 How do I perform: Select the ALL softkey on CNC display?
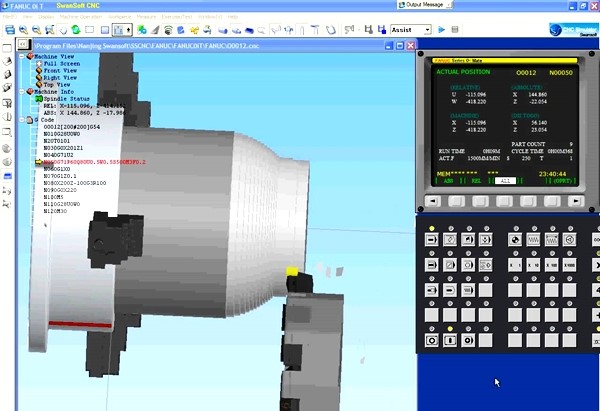pos(506,181)
